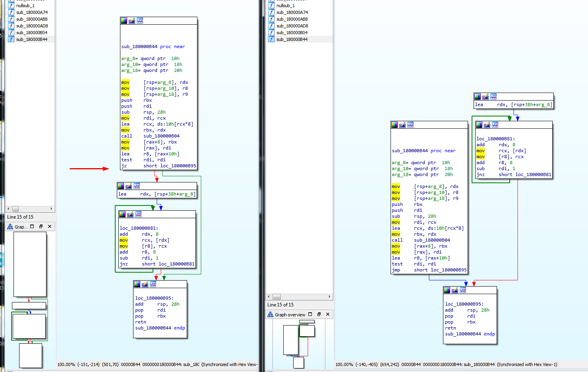Color icon on left window's loc_180000B95 node

click(137, 284)
